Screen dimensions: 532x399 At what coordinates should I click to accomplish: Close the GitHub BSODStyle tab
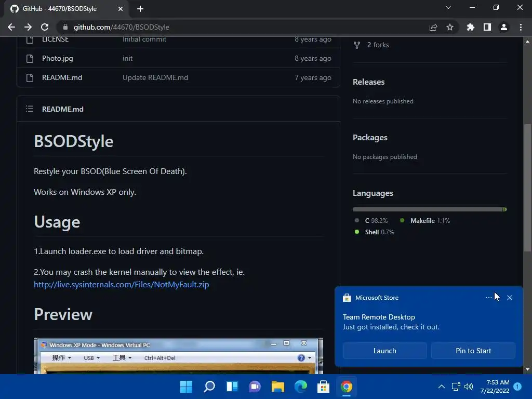121,9
